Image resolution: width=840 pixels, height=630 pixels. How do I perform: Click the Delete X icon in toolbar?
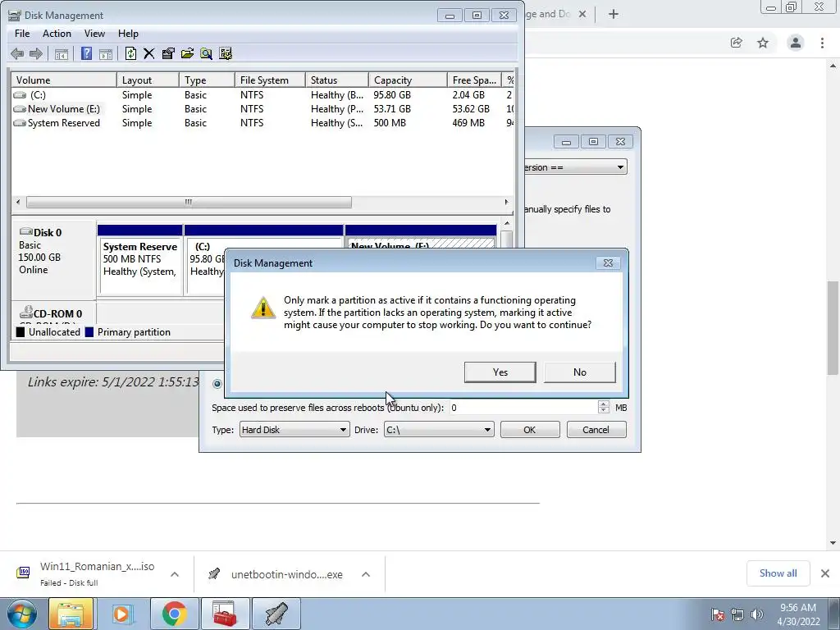pyautogui.click(x=149, y=53)
